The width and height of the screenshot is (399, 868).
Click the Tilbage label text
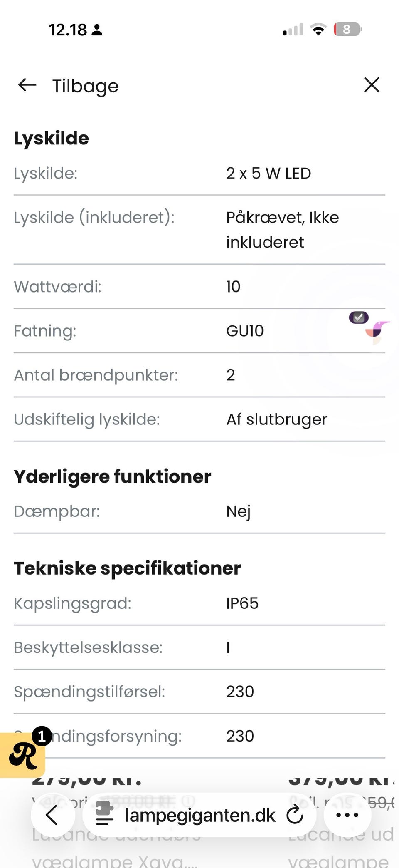click(x=85, y=86)
